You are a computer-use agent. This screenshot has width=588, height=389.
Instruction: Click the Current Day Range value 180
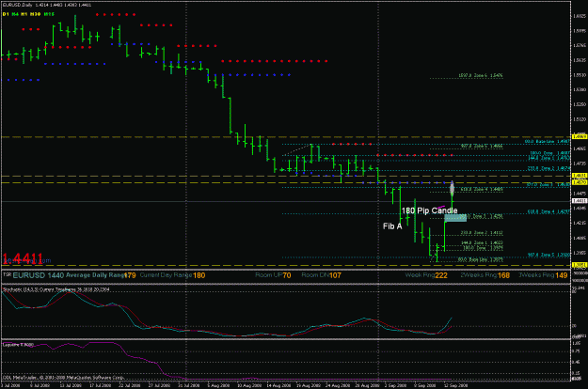click(199, 275)
